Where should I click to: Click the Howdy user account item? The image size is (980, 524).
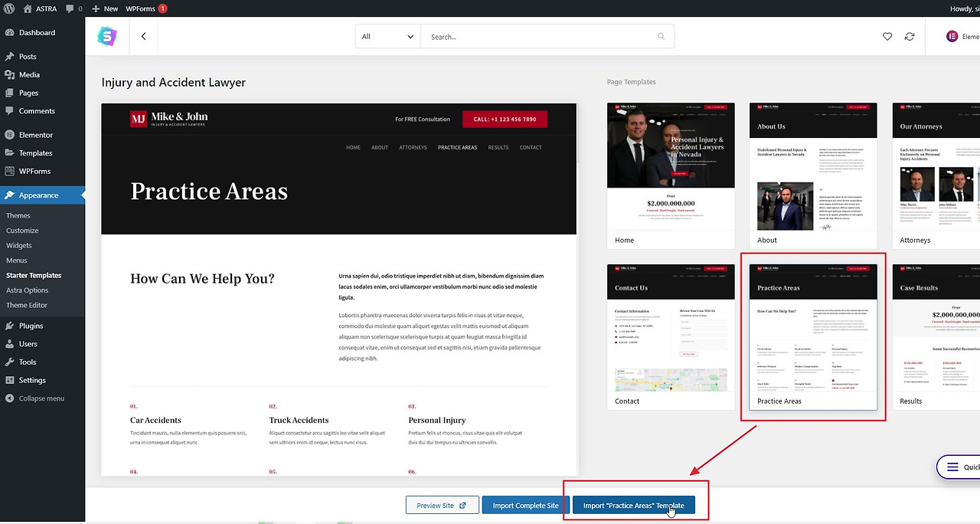click(x=963, y=8)
